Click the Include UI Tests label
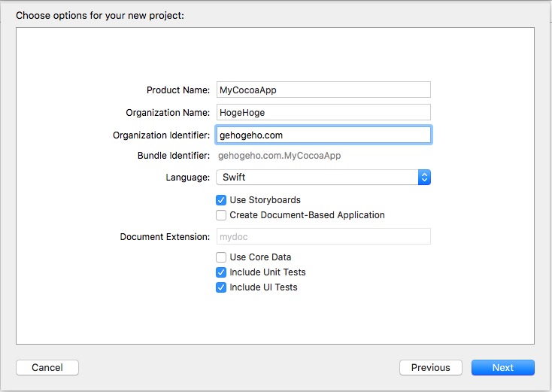The width and height of the screenshot is (552, 392). 263,287
